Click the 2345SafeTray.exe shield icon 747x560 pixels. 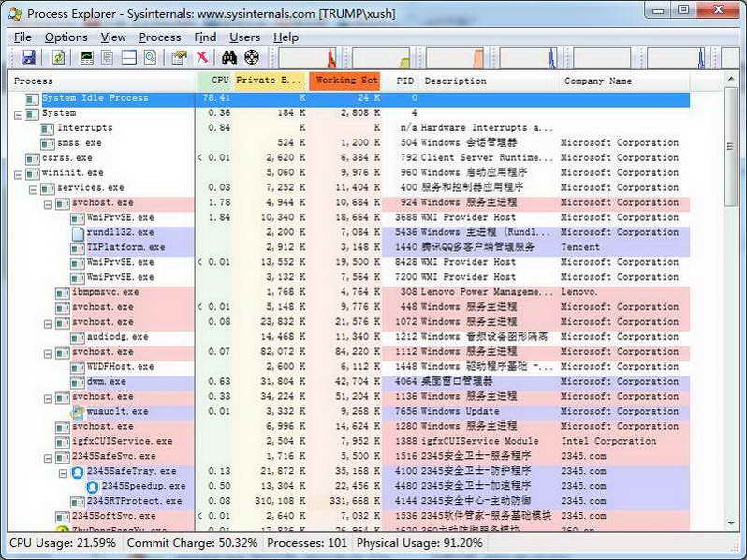coord(78,472)
